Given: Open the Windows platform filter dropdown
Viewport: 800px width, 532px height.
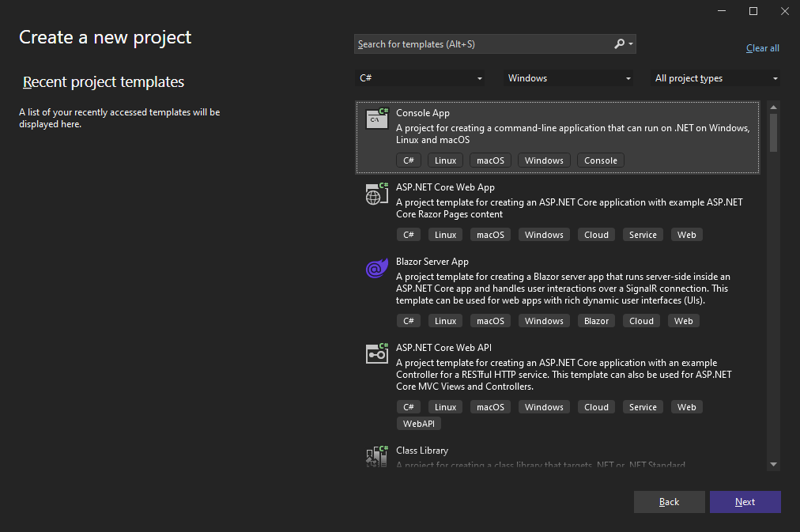Looking at the screenshot, I should tap(568, 78).
